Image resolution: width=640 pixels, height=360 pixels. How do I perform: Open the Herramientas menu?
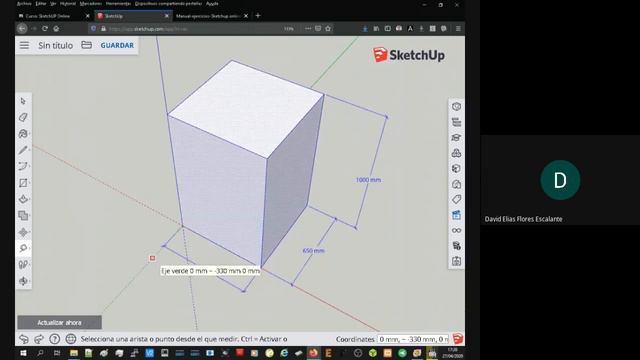tap(118, 4)
